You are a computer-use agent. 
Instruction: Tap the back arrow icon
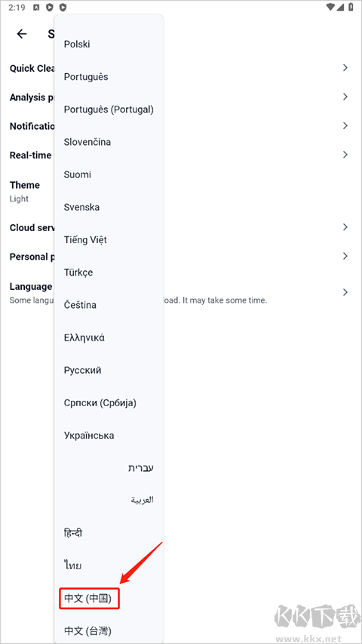(22, 34)
